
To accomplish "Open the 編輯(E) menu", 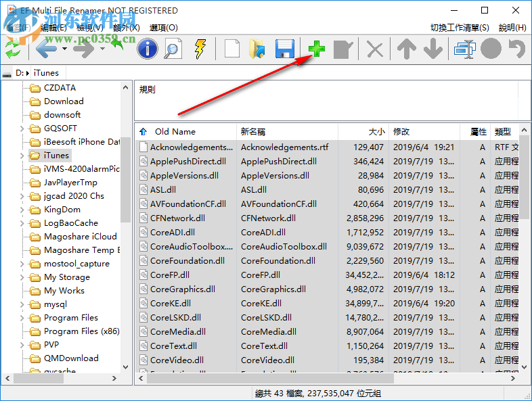I will pyautogui.click(x=53, y=28).
